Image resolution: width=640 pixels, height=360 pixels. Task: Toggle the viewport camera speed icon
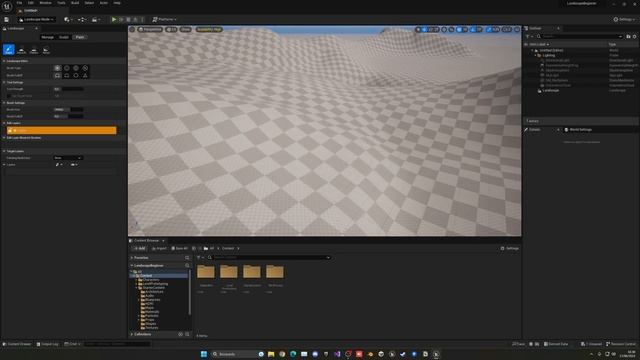pyautogui.click(x=507, y=29)
